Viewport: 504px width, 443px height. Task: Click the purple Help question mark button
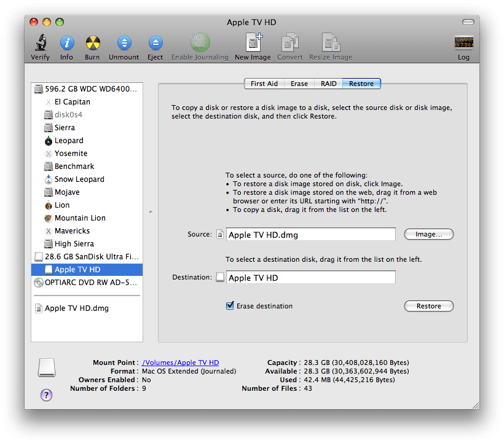pos(46,395)
